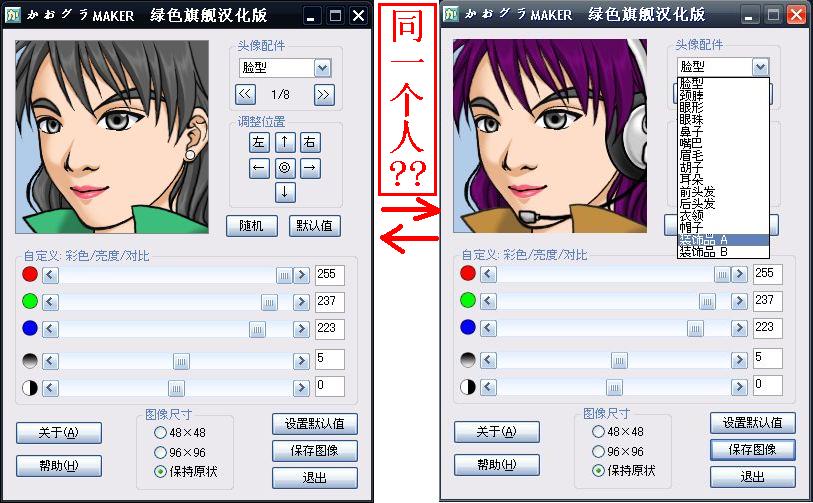Select 96×96 size in right window
Image resolution: width=813 pixels, height=503 pixels.
click(x=618, y=451)
